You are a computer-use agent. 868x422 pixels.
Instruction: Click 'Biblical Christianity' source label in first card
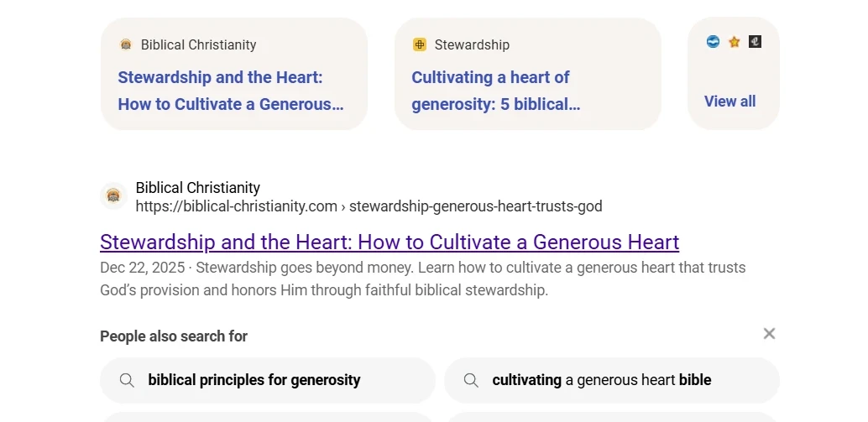point(198,45)
